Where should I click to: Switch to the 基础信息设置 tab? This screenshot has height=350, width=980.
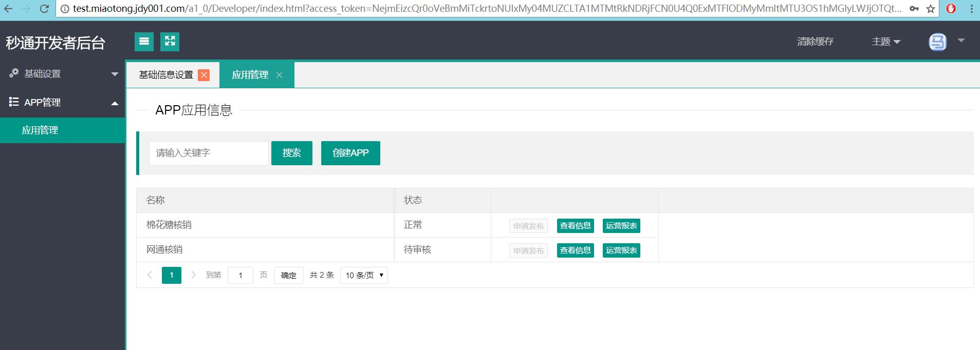tap(165, 75)
